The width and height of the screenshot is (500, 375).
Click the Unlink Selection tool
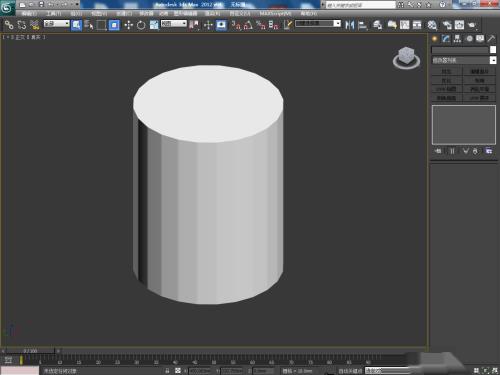coord(22,25)
